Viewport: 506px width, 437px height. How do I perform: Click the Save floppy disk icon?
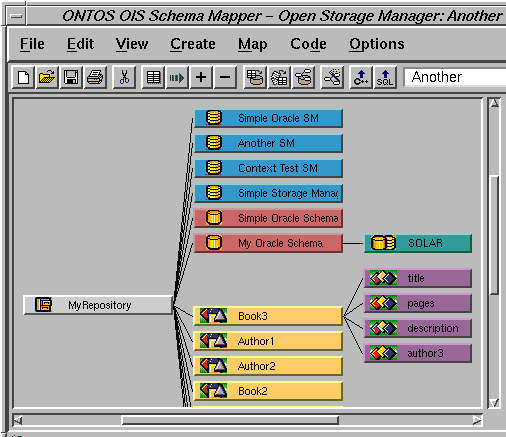pyautogui.click(x=71, y=77)
